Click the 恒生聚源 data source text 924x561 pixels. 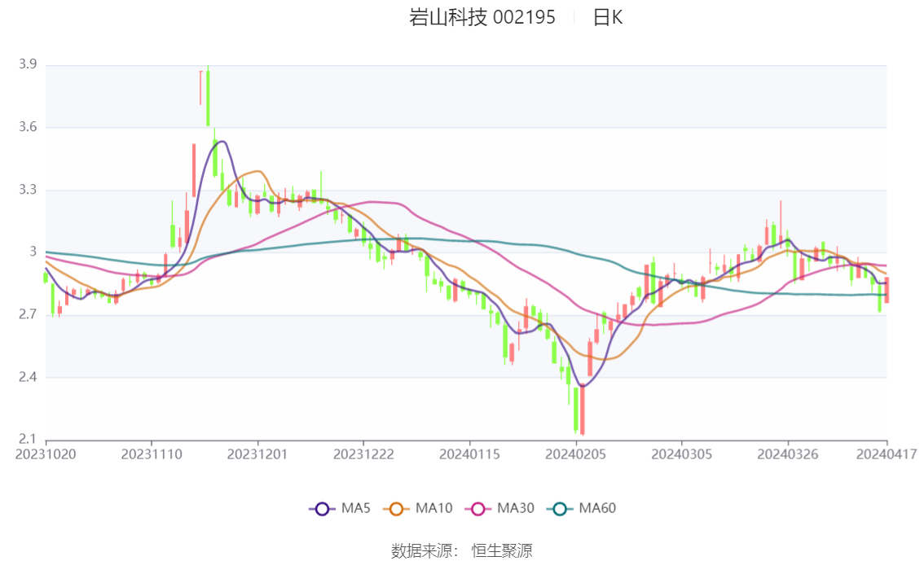502,551
